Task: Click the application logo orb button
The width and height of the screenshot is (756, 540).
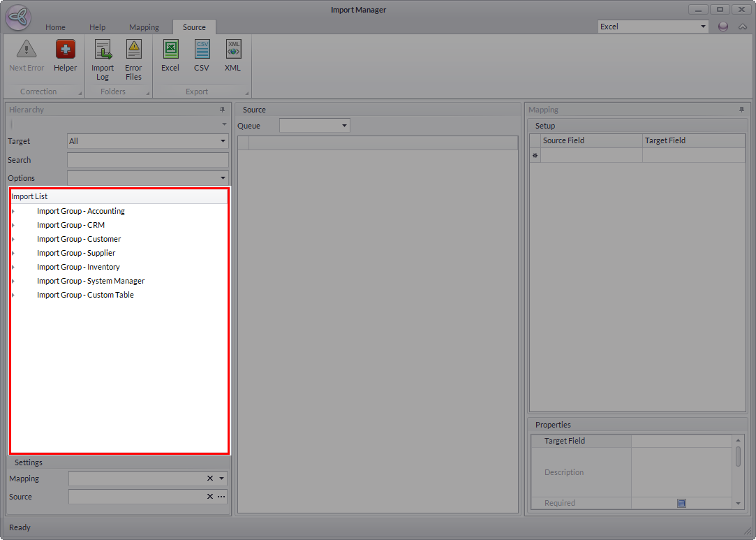Action: [x=17, y=17]
